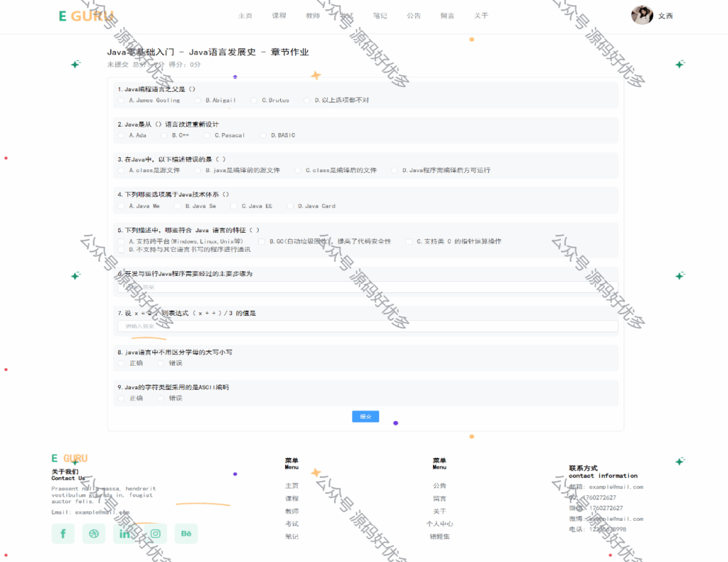Select D. BASIC for question 2
The height and width of the screenshot is (562, 728).
(263, 136)
